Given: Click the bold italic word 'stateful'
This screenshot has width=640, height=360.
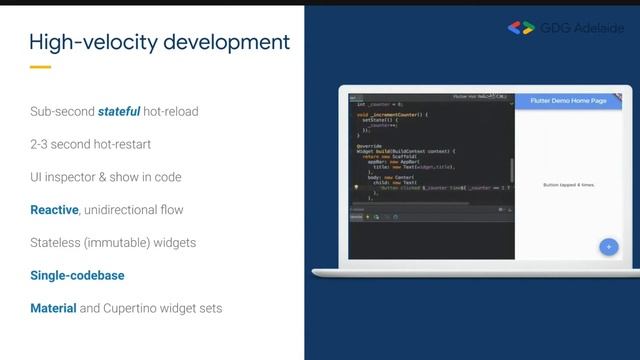Looking at the screenshot, I should click(x=119, y=111).
